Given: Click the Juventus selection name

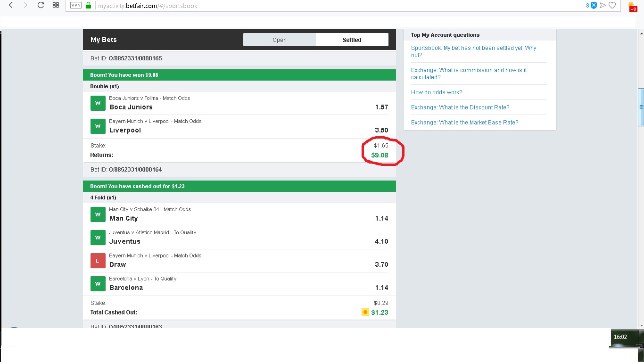Looking at the screenshot, I should tap(125, 241).
